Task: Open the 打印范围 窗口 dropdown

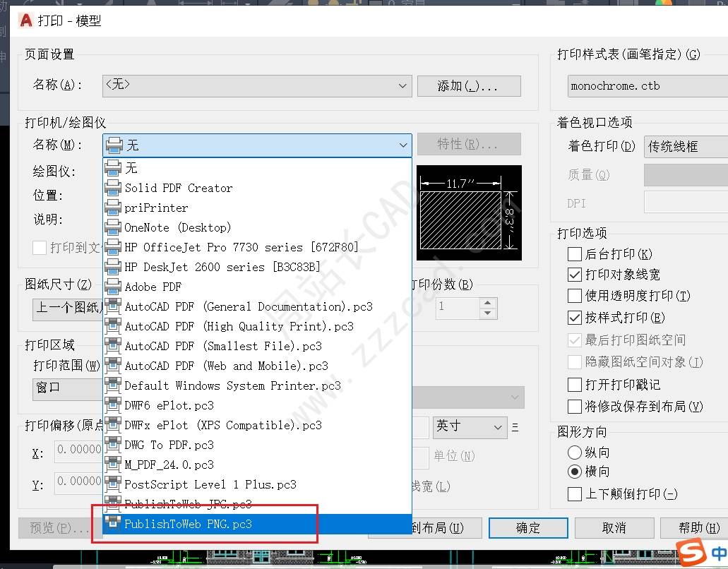Action: click(68, 388)
